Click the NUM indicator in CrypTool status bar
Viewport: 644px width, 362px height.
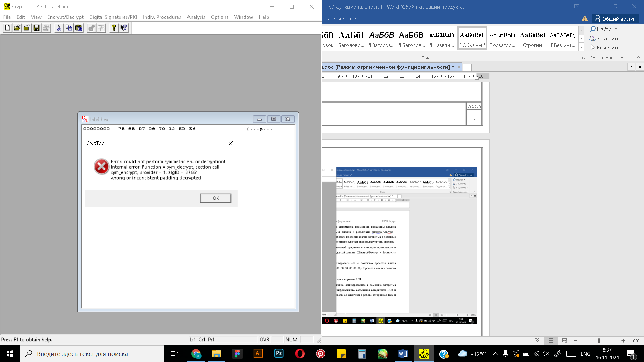[x=291, y=339]
